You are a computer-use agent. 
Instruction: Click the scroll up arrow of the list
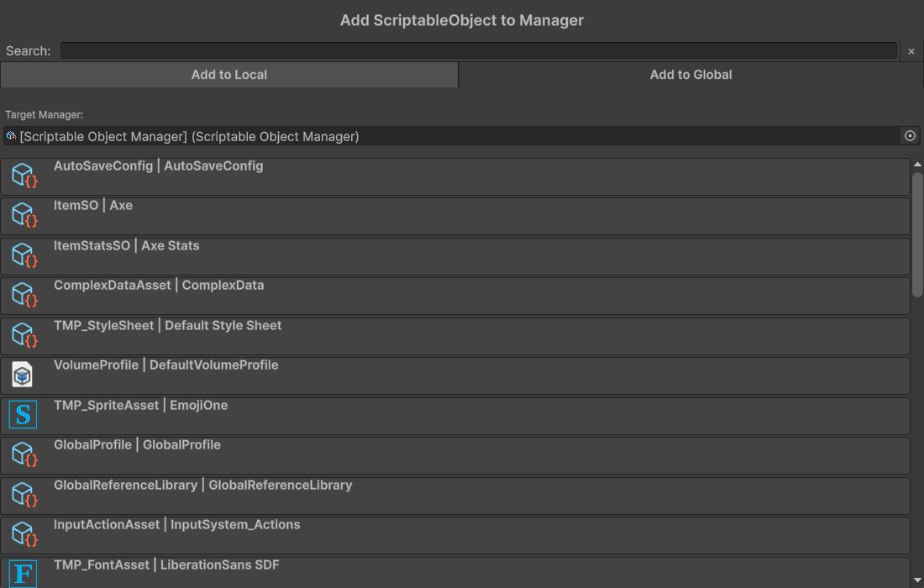917,165
